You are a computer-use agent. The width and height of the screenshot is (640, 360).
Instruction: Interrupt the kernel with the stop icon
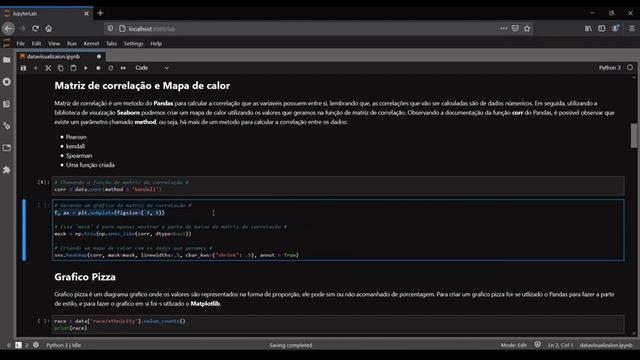click(x=98, y=68)
